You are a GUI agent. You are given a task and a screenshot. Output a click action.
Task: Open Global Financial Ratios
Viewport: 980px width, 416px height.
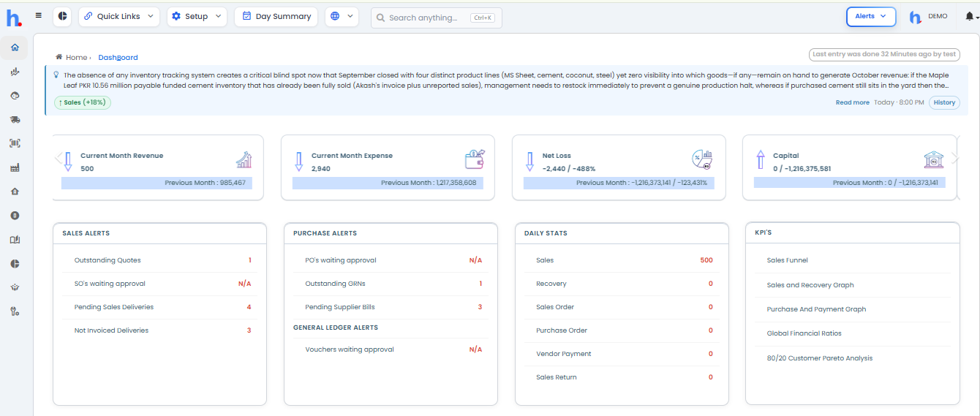click(x=804, y=333)
